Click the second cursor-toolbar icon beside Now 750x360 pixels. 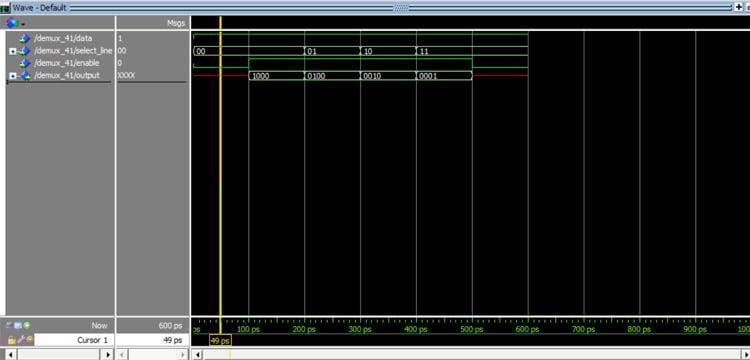tap(18, 326)
